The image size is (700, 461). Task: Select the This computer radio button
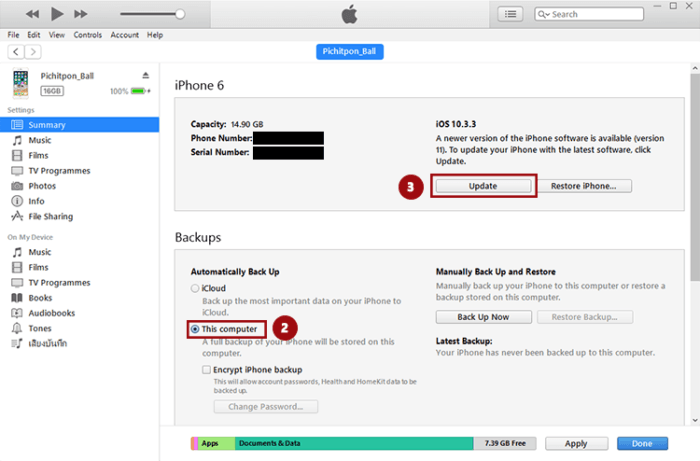[195, 329]
